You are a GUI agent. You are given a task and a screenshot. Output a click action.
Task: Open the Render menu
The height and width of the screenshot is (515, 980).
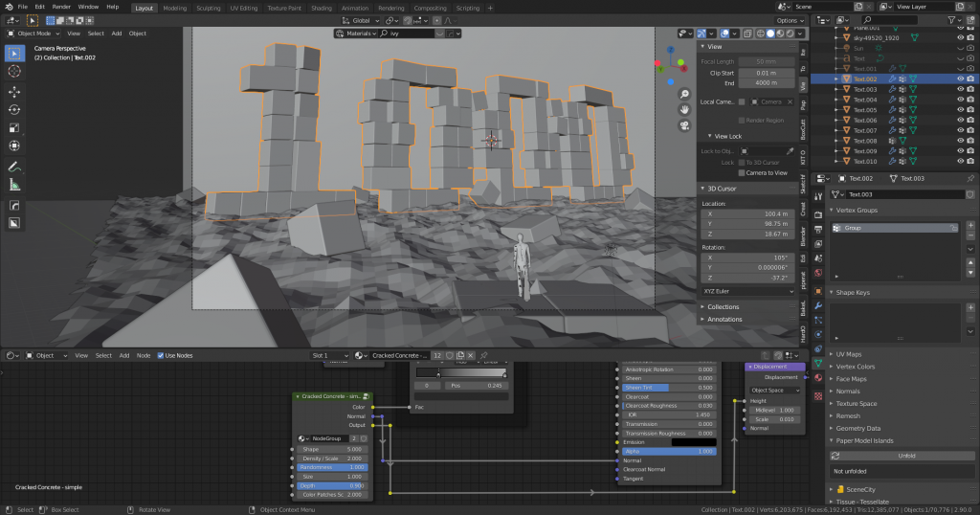pos(61,7)
